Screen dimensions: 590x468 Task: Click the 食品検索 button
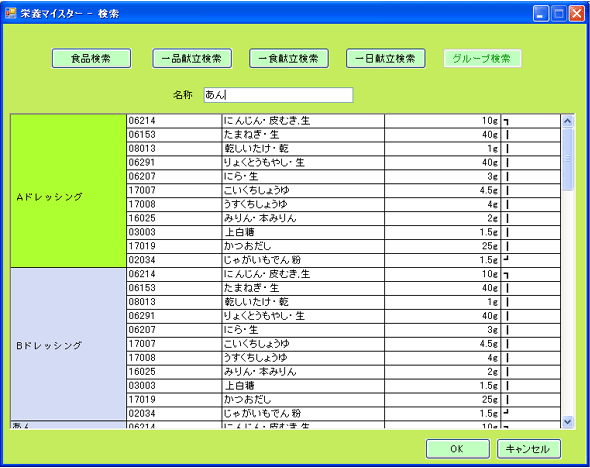coord(91,58)
